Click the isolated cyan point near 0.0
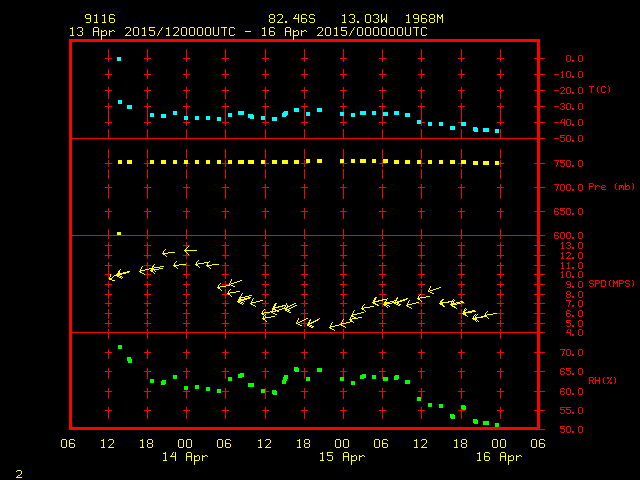 point(119,59)
